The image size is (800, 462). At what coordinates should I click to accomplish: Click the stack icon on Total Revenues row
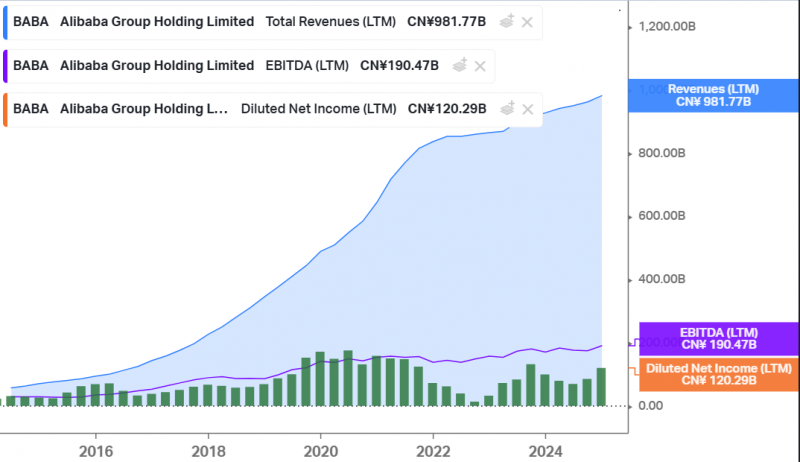tap(507, 21)
